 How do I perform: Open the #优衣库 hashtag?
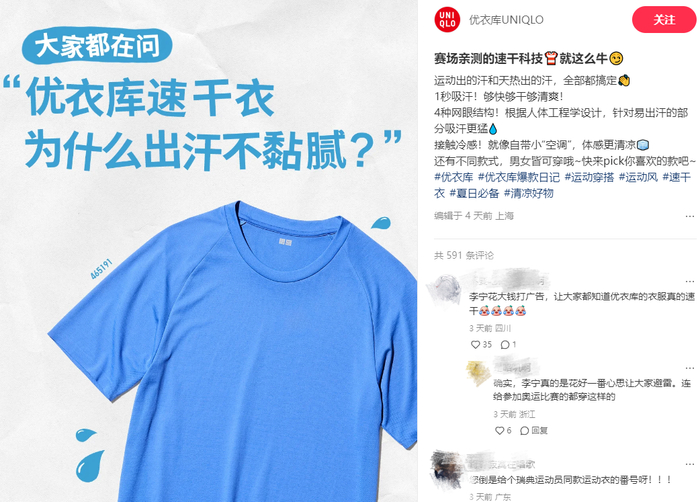[454, 177]
